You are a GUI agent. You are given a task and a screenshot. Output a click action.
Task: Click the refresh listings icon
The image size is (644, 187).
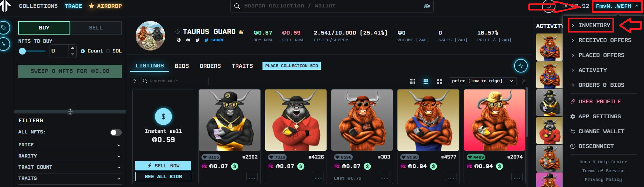(x=134, y=81)
